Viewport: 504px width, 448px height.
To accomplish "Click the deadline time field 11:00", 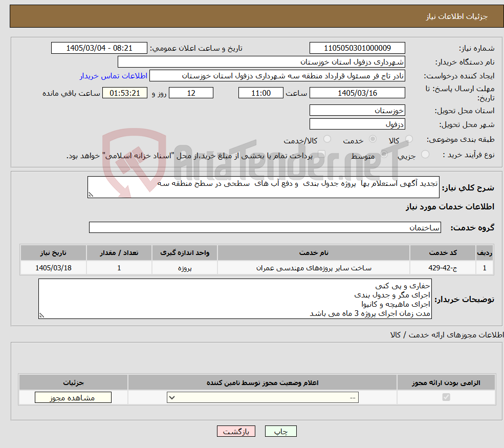I will click(260, 93).
